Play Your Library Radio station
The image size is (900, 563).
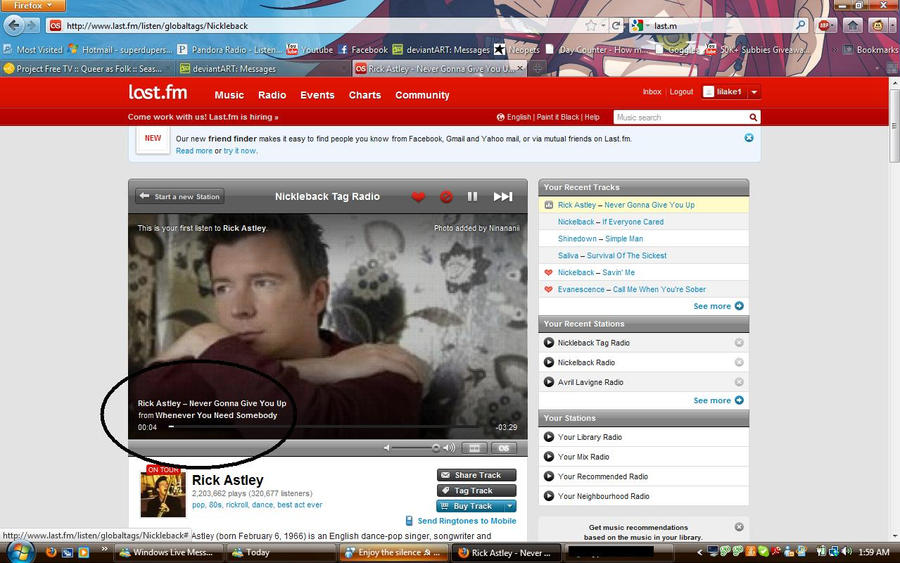[549, 437]
